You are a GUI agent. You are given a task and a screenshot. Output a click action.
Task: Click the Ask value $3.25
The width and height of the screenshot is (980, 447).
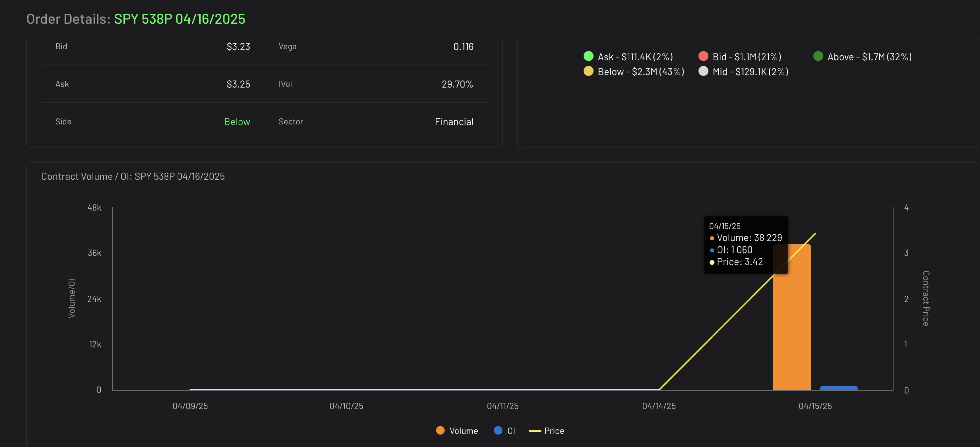pyautogui.click(x=238, y=84)
